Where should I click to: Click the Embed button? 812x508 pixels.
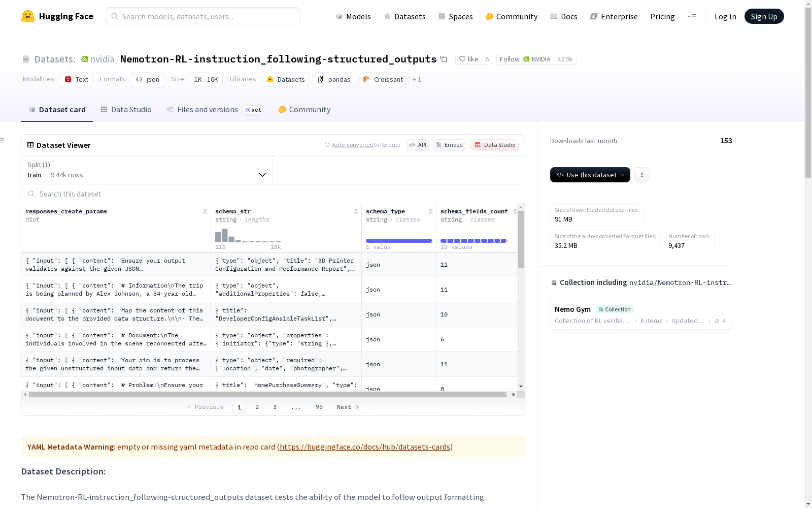449,145
